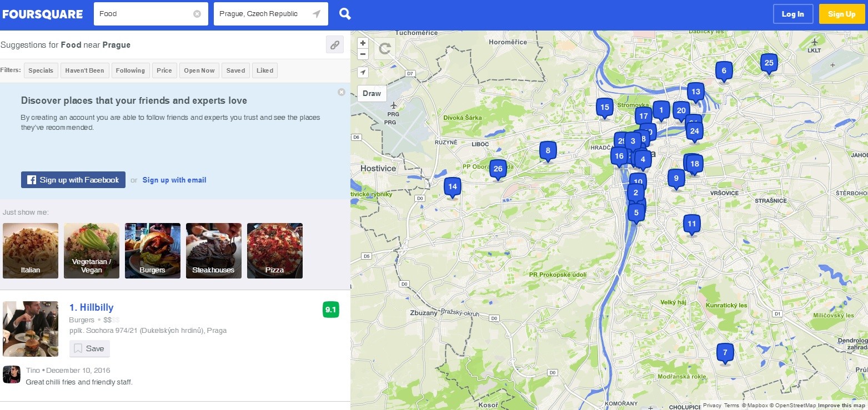Viewport: 868px width, 410px height.
Task: Select map pin number 5
Action: [x=636, y=212]
